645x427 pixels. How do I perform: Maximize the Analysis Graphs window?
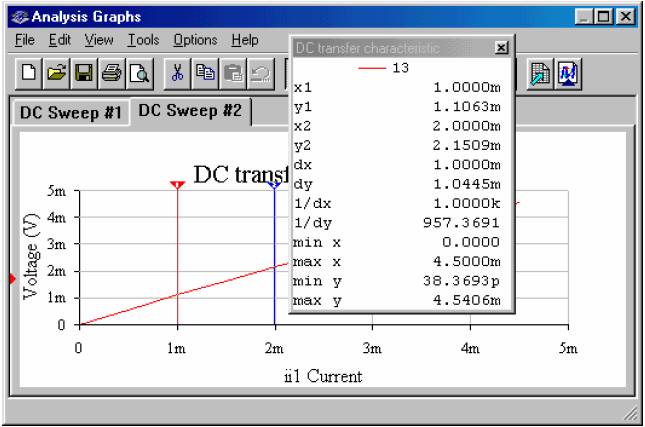603,17
